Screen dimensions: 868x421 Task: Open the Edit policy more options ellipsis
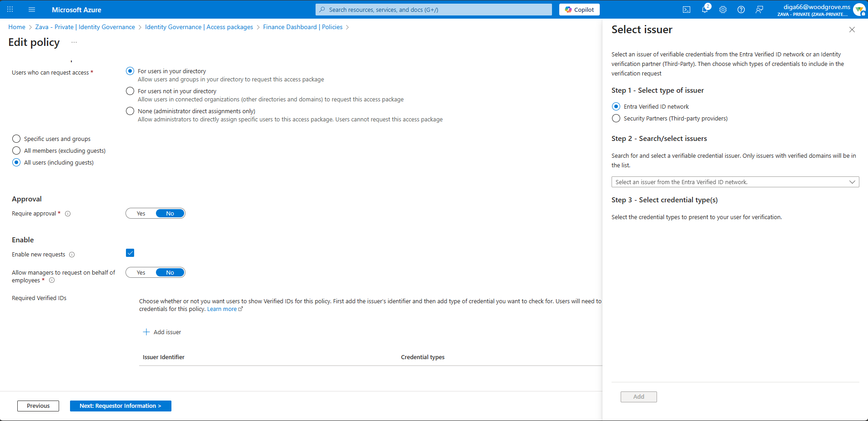pos(74,42)
